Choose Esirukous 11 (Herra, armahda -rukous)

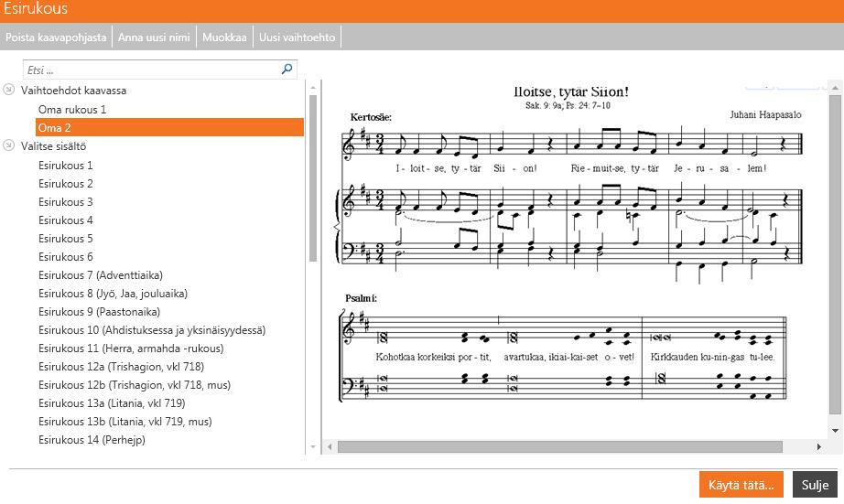point(131,348)
